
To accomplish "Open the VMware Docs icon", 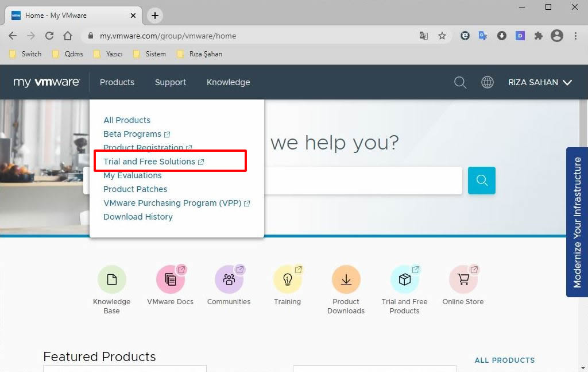I will click(170, 279).
